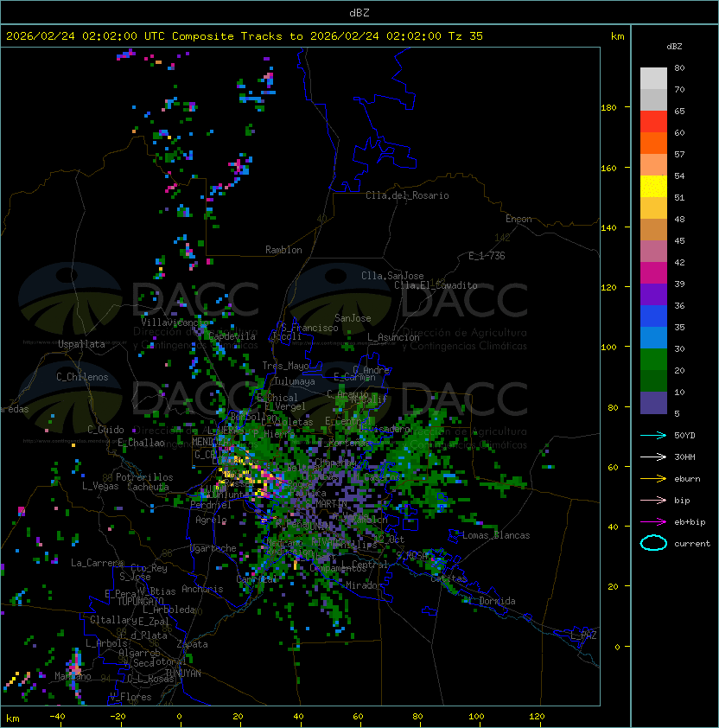The width and height of the screenshot is (719, 728).
Task: Pick the magenta 39–42 dBZ swatch
Action: (x=653, y=273)
